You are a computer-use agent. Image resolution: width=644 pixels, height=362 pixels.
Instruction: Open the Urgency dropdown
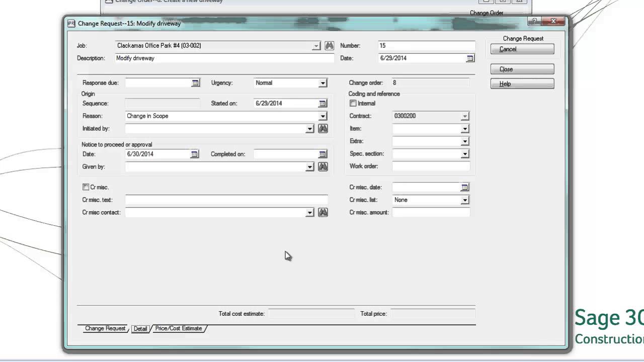323,83
